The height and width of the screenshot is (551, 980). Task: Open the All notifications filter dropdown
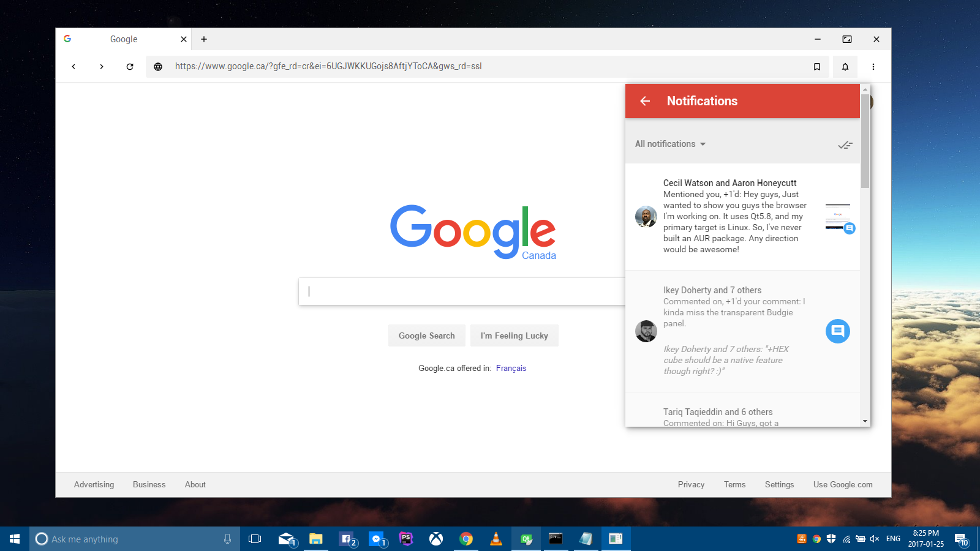point(670,144)
